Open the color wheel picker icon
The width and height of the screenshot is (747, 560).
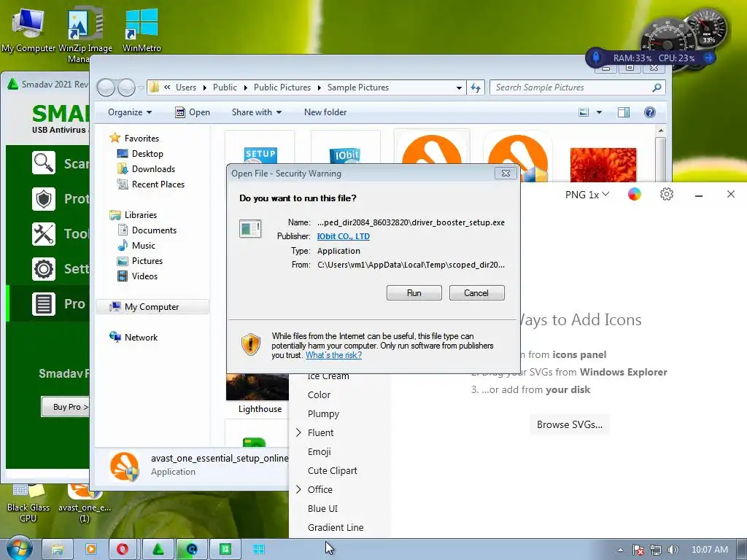pyautogui.click(x=634, y=194)
